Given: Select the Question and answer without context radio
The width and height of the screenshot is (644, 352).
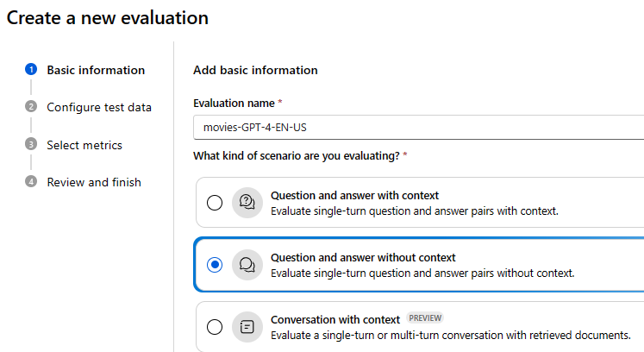Looking at the screenshot, I should click(x=215, y=265).
